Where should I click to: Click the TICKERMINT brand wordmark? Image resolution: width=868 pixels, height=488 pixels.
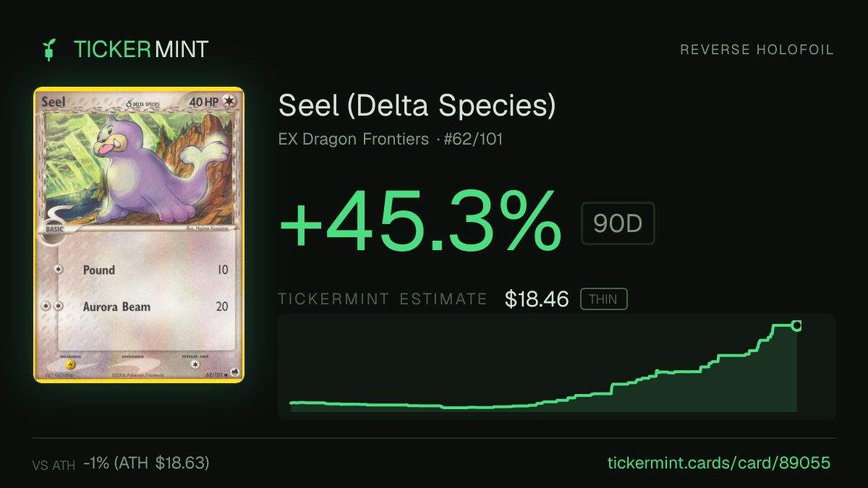pyautogui.click(x=141, y=49)
